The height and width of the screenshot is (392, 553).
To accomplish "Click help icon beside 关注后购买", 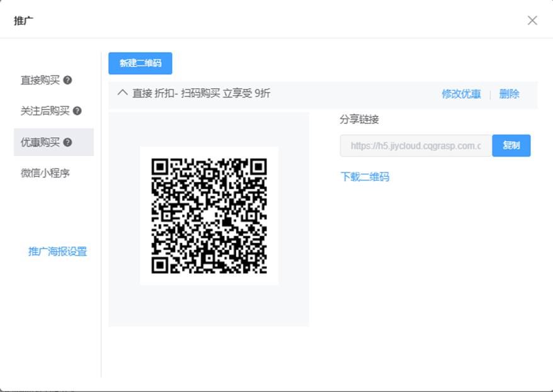I will [x=77, y=111].
